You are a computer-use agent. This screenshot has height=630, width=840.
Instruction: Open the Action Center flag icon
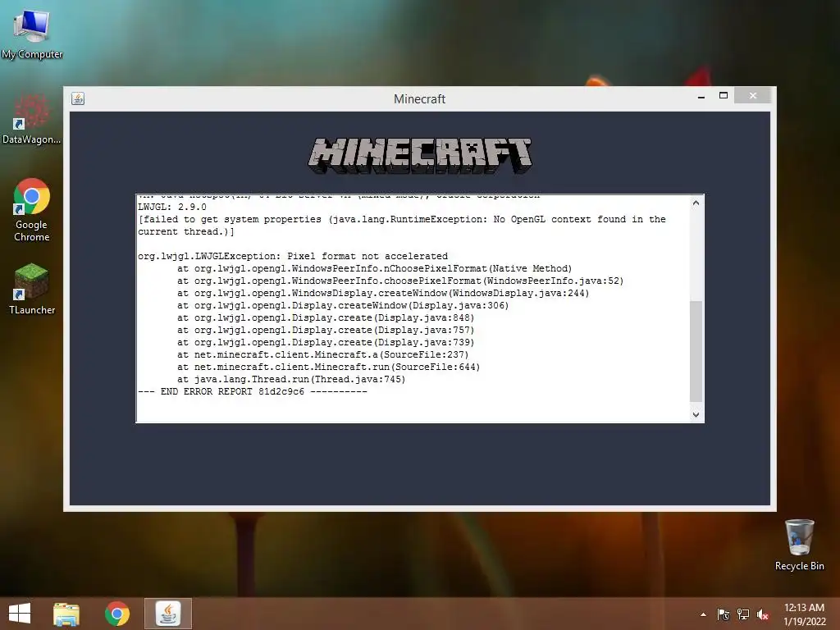pyautogui.click(x=724, y=614)
